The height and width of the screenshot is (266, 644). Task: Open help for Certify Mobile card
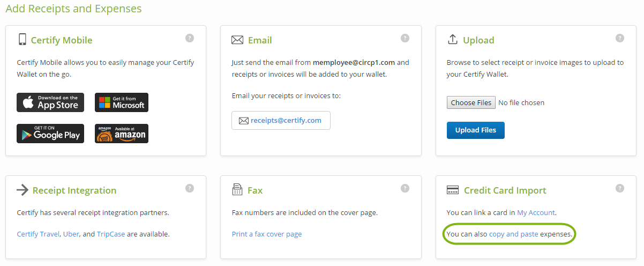coord(190,38)
